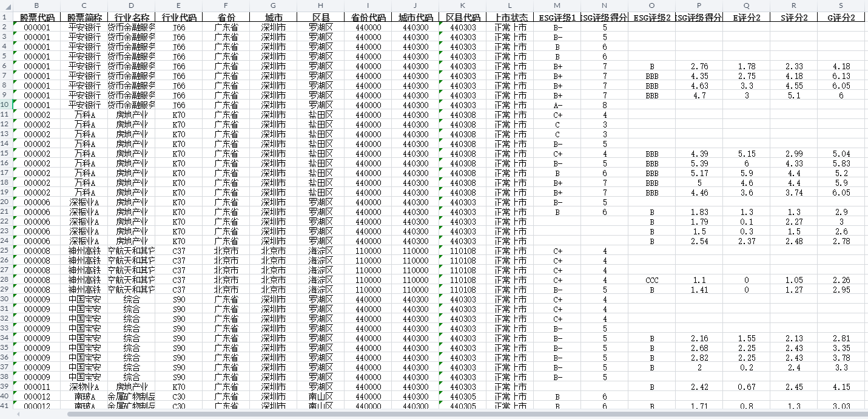Select the cell containing 4.46

[699, 192]
